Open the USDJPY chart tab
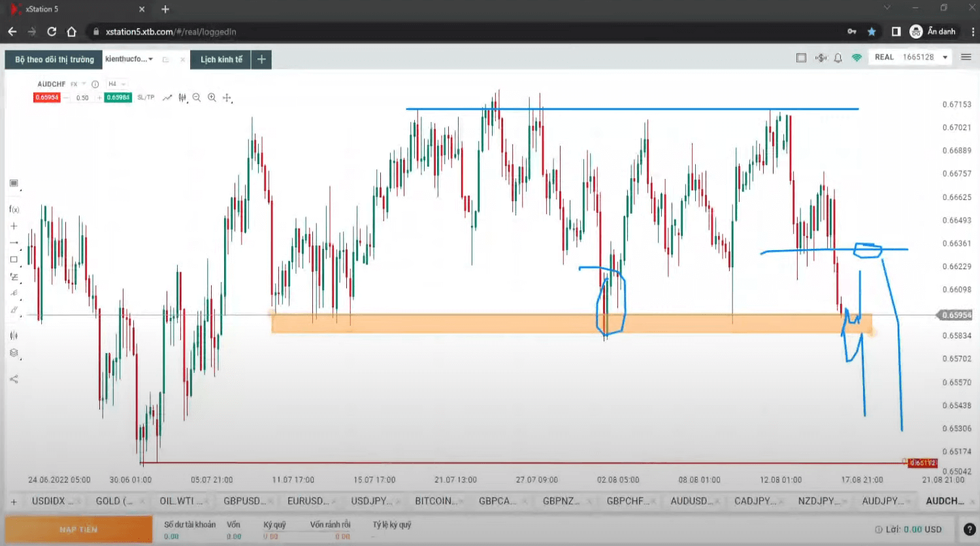 coord(371,501)
